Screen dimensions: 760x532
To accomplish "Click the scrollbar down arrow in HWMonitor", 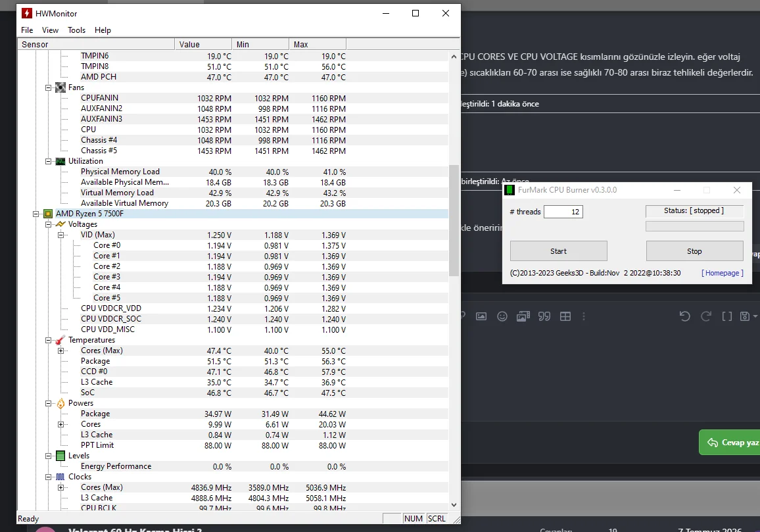I will click(x=454, y=505).
